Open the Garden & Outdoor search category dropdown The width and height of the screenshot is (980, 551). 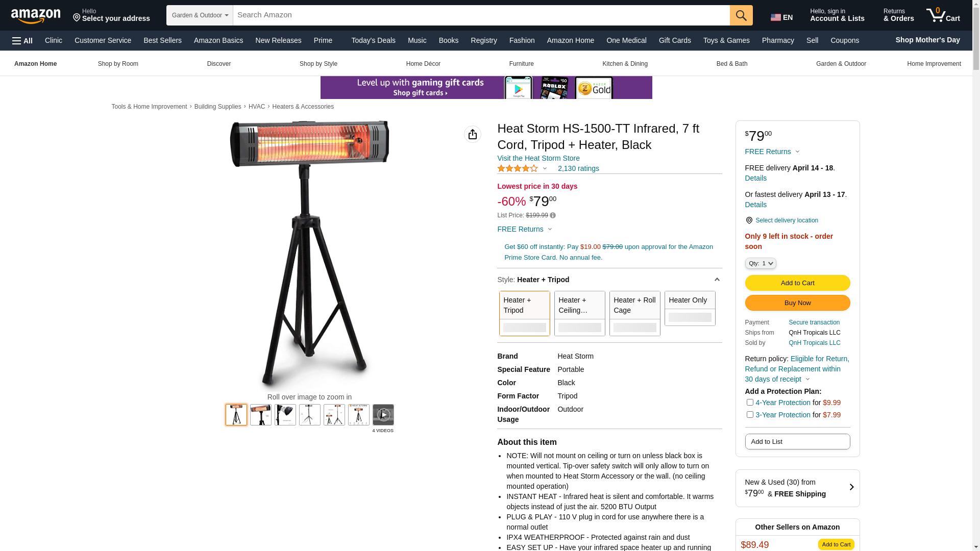coord(200,15)
